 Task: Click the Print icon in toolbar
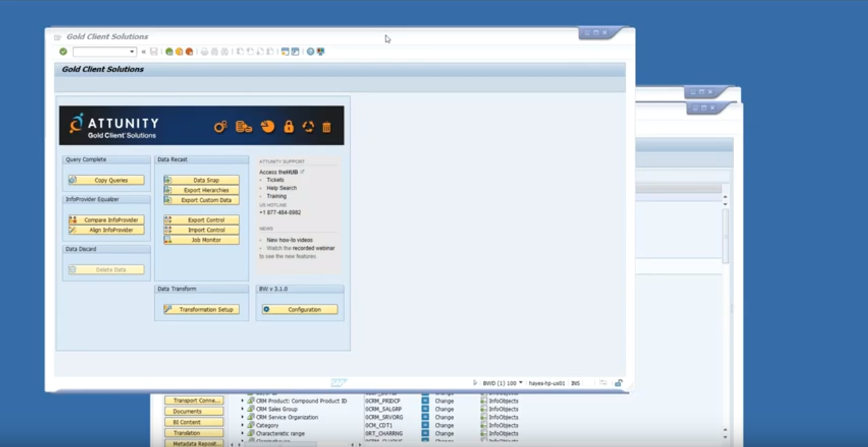(205, 52)
